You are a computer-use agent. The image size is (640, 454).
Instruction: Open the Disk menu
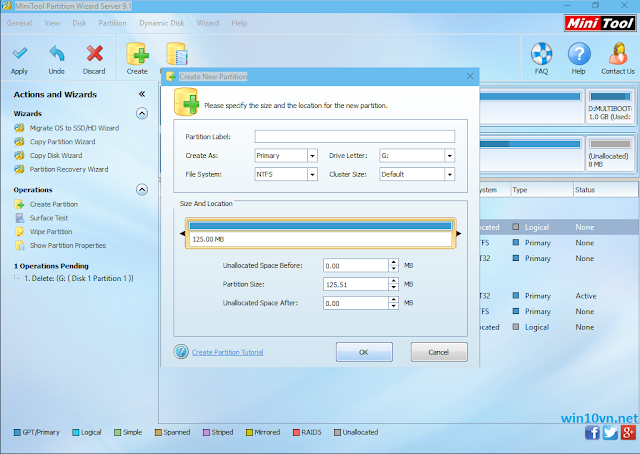coord(79,23)
